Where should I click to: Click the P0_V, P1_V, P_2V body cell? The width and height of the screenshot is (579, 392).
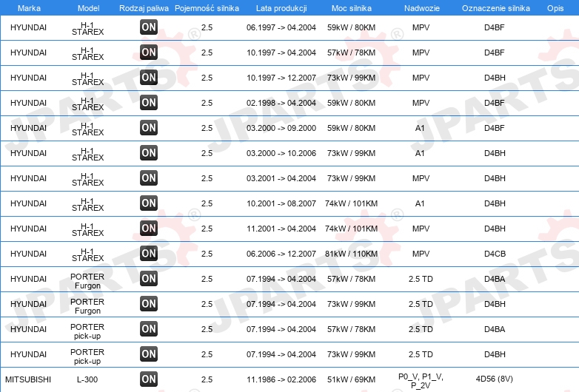421,381
